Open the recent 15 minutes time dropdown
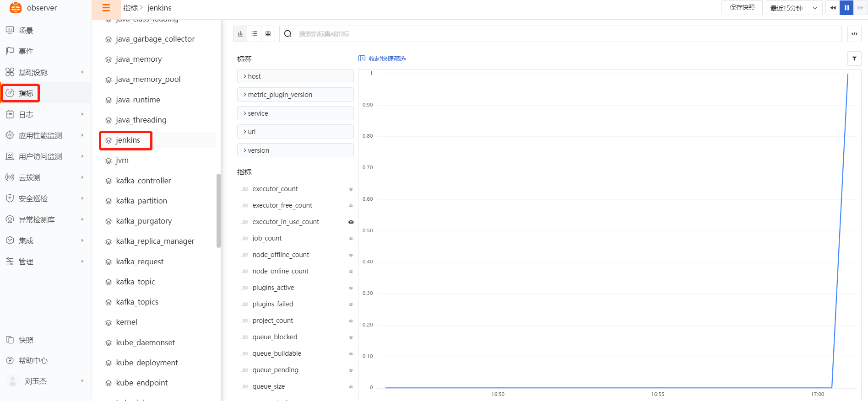This screenshot has height=401, width=868. [794, 8]
